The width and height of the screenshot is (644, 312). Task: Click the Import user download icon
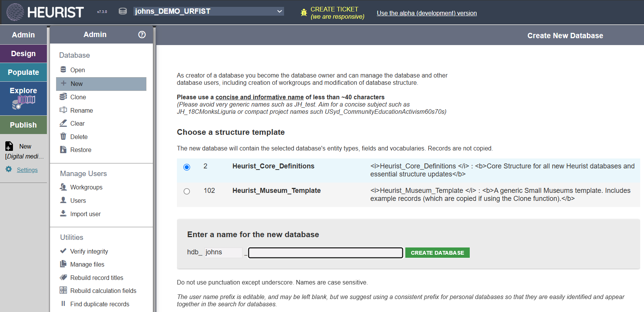63,213
